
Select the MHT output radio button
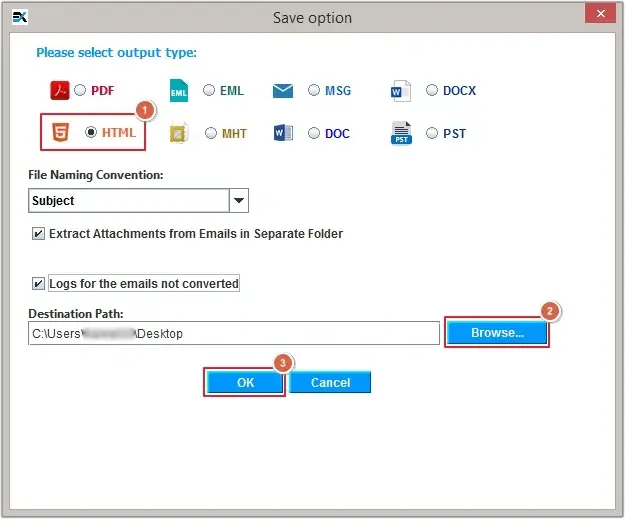click(211, 133)
